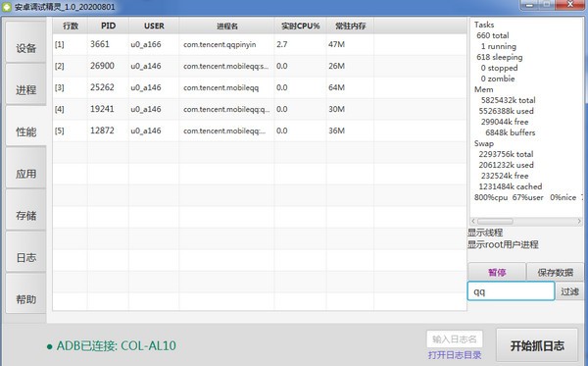Focus the filter field containing qq
The image size is (588, 366).
point(511,291)
